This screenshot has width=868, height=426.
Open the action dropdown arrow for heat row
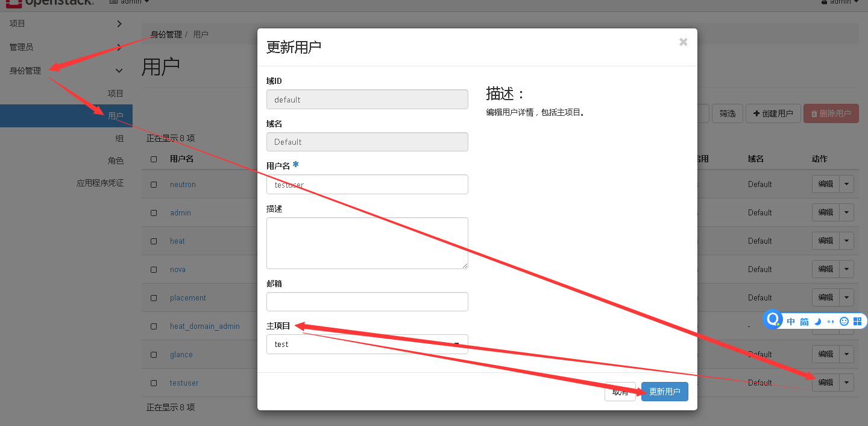tap(847, 241)
